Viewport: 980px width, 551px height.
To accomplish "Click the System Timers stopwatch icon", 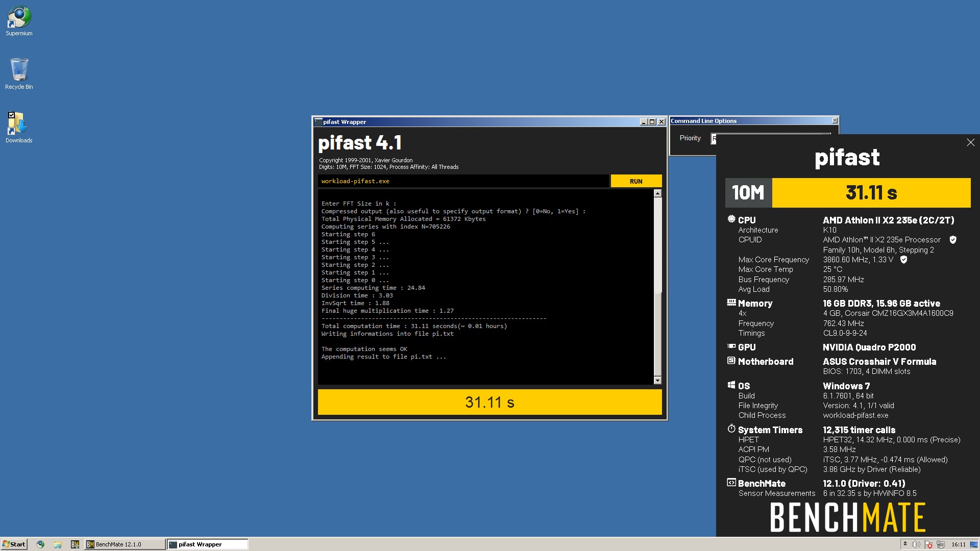I will coord(731,429).
